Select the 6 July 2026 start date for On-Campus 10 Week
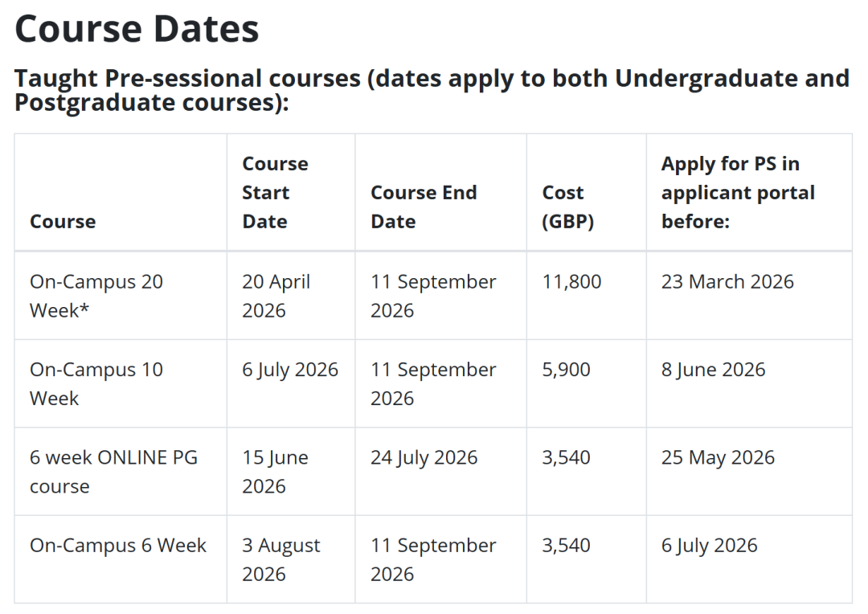868x614 pixels. 290,370
